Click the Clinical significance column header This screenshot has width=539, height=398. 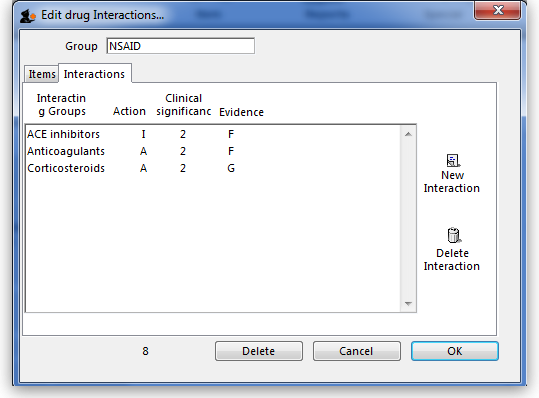coord(183,105)
